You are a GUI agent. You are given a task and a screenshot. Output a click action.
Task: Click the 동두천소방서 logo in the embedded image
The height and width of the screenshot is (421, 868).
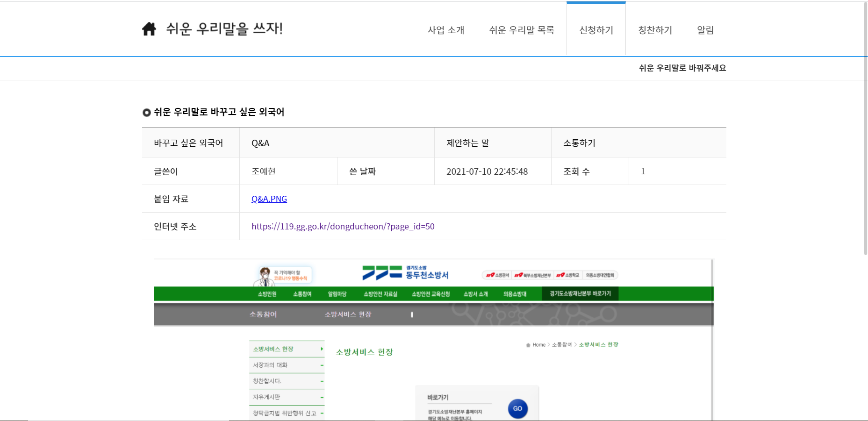[x=405, y=272]
